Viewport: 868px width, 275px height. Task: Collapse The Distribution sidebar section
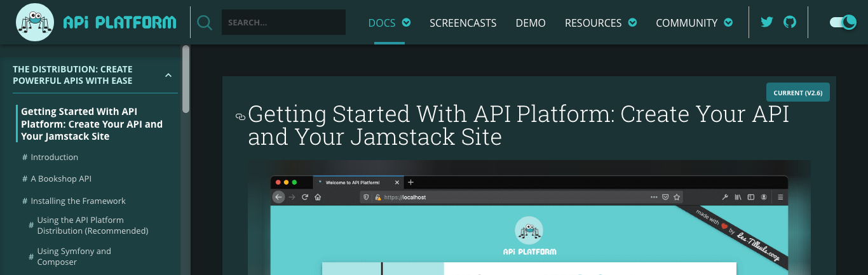click(x=168, y=76)
